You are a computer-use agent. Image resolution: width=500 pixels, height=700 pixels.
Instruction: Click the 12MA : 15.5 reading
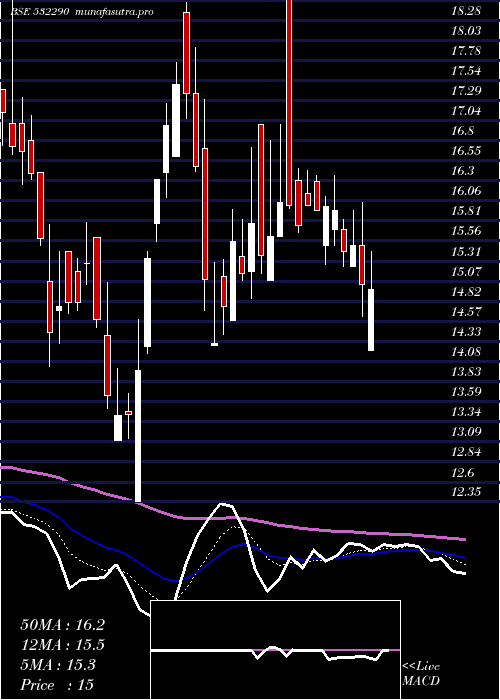tap(62, 645)
